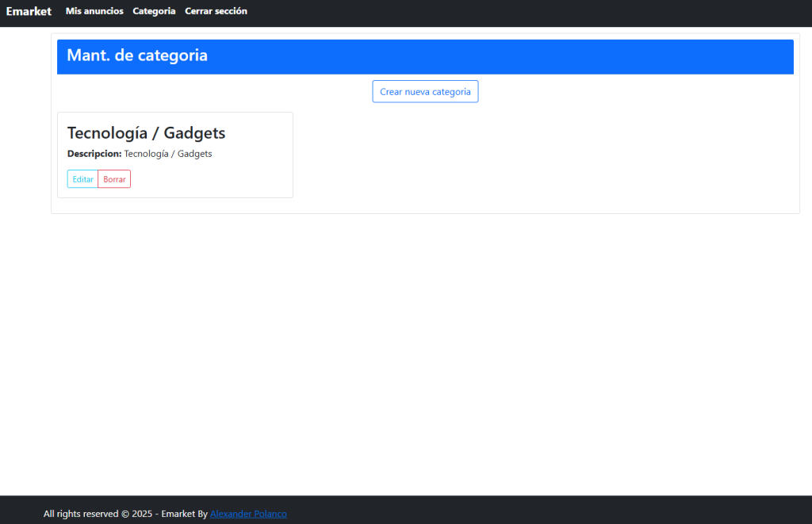Image resolution: width=812 pixels, height=524 pixels.
Task: Click the Crear nueva categoria button
Action: [x=425, y=92]
